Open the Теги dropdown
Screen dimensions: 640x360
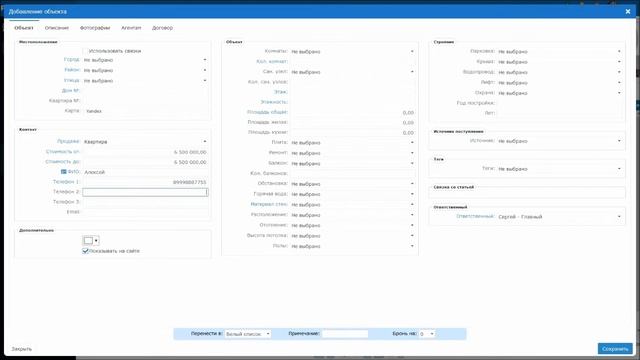pyautogui.click(x=560, y=169)
